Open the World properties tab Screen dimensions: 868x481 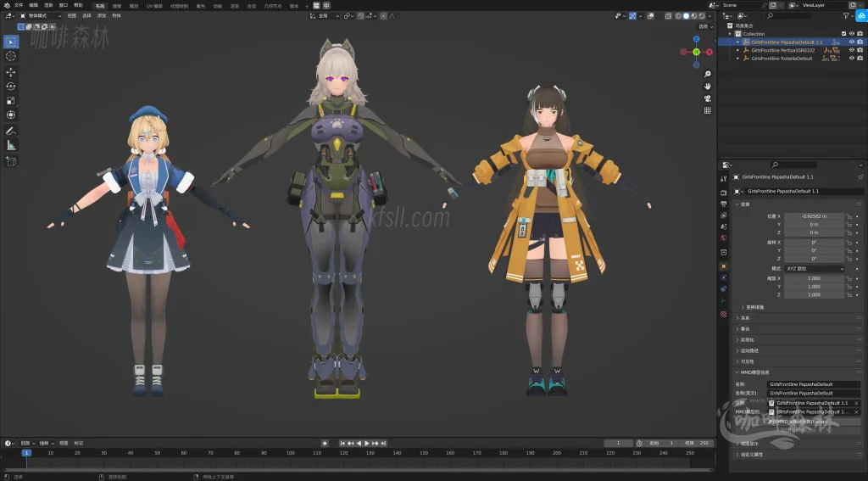pyautogui.click(x=724, y=238)
